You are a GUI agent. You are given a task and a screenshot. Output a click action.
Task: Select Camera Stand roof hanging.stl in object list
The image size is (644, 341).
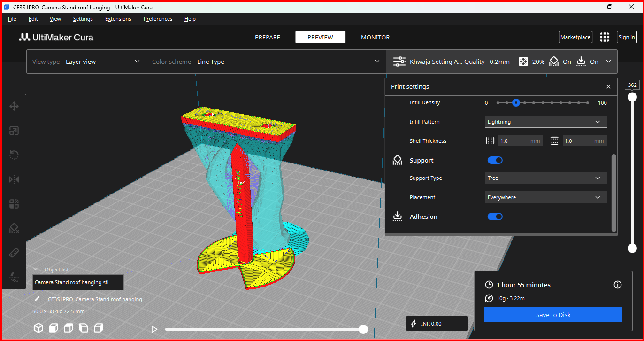pyautogui.click(x=78, y=282)
